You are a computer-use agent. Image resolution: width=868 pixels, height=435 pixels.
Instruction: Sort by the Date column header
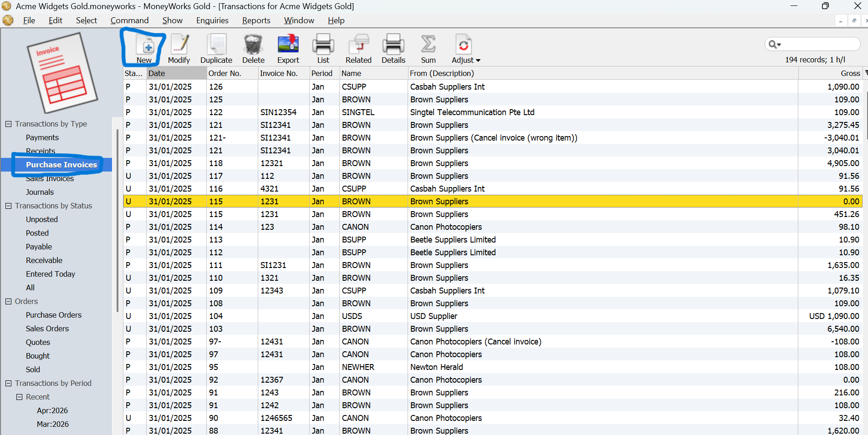pos(176,73)
